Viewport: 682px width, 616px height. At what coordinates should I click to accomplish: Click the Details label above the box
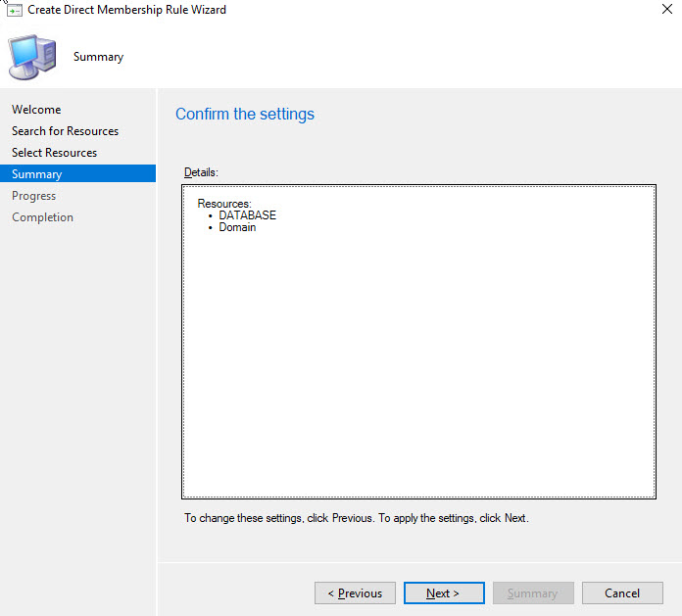(201, 172)
